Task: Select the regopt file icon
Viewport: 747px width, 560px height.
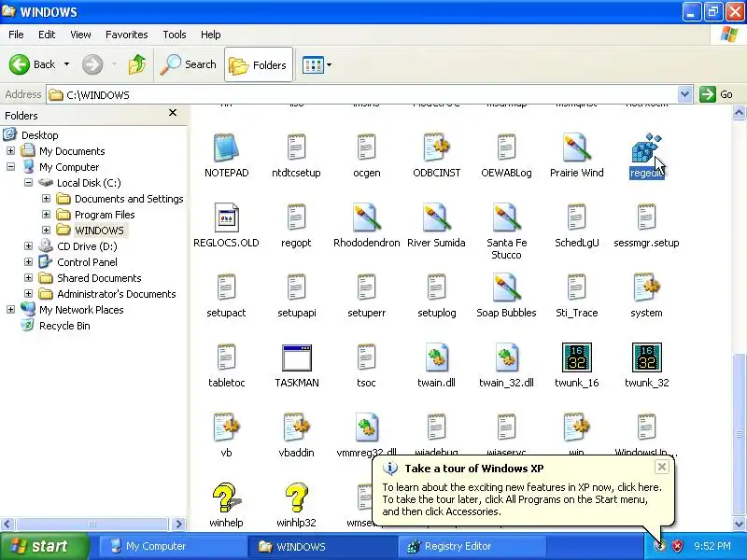Action: (x=296, y=217)
